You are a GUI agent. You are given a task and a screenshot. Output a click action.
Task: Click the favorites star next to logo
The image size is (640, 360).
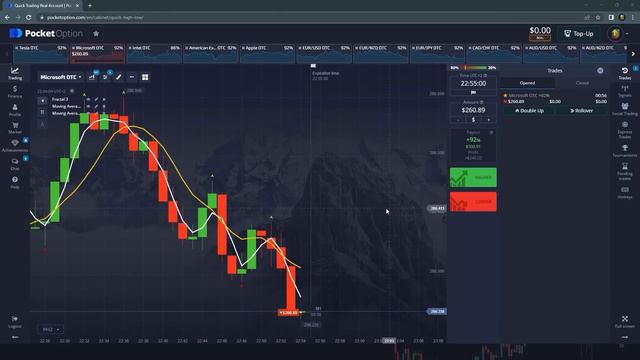96,33
